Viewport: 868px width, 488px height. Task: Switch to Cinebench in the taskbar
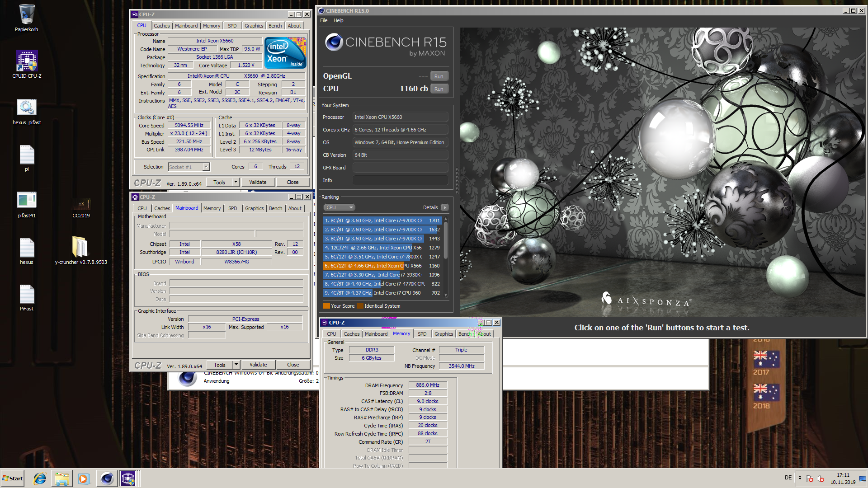(x=107, y=479)
